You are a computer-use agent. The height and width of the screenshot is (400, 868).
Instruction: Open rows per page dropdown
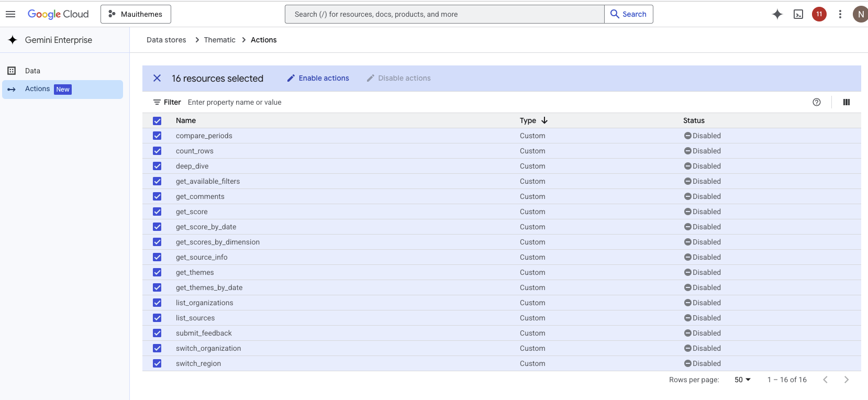click(742, 380)
